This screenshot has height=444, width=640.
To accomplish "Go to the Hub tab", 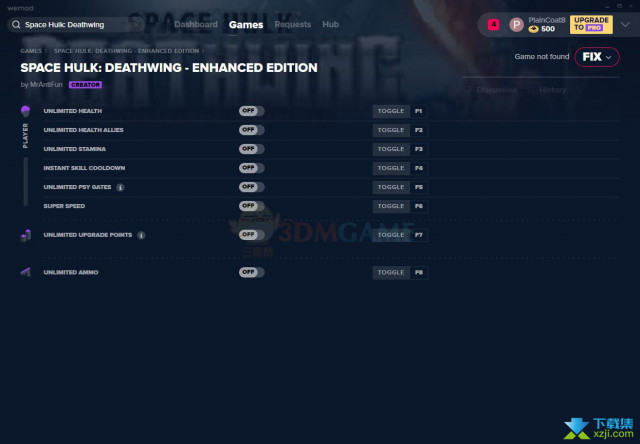I will click(331, 24).
